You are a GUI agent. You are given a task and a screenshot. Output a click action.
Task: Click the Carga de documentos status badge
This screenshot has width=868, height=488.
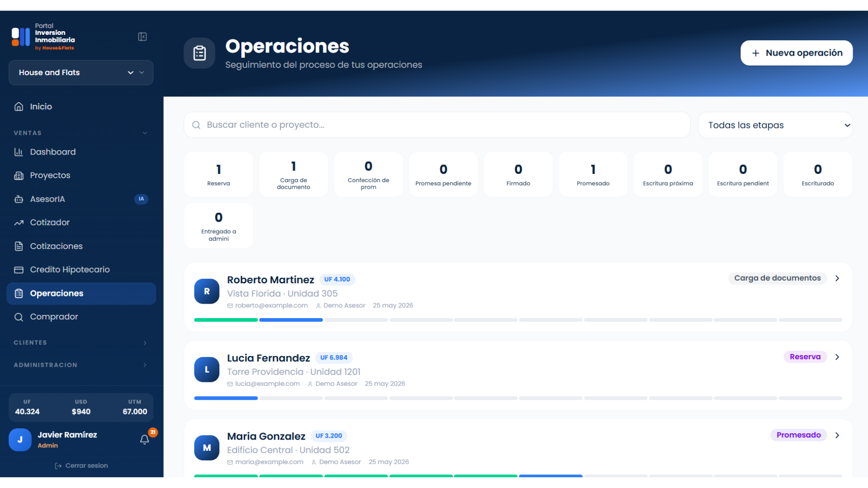point(778,278)
